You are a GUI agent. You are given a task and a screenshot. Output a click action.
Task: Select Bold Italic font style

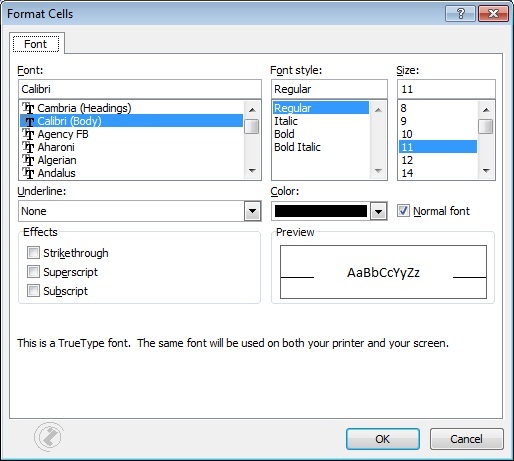point(297,147)
